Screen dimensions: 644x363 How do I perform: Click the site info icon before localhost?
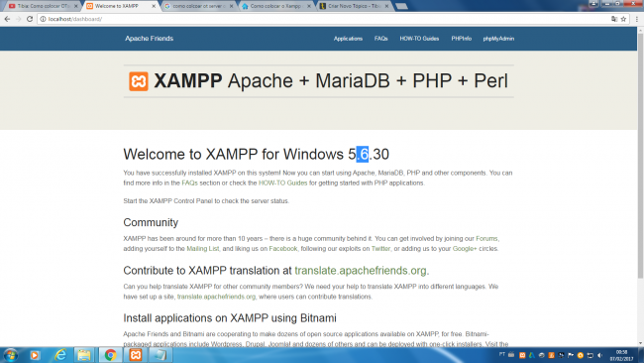tap(43, 19)
